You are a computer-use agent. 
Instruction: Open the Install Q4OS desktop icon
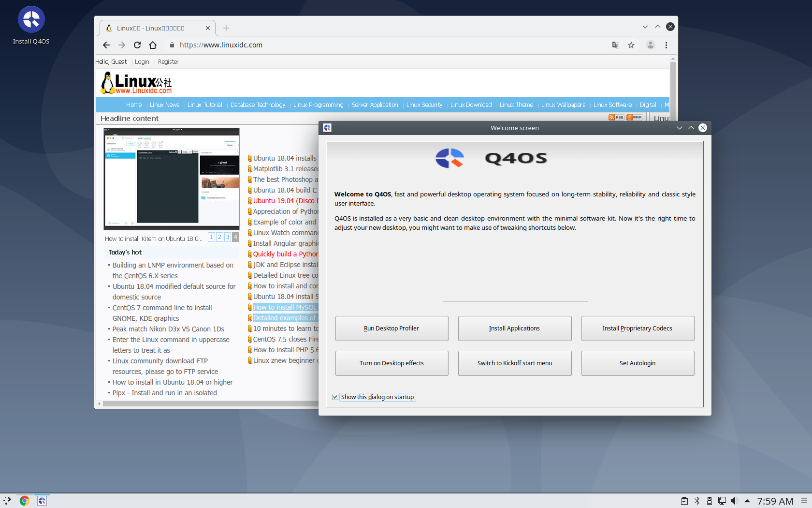(x=31, y=25)
